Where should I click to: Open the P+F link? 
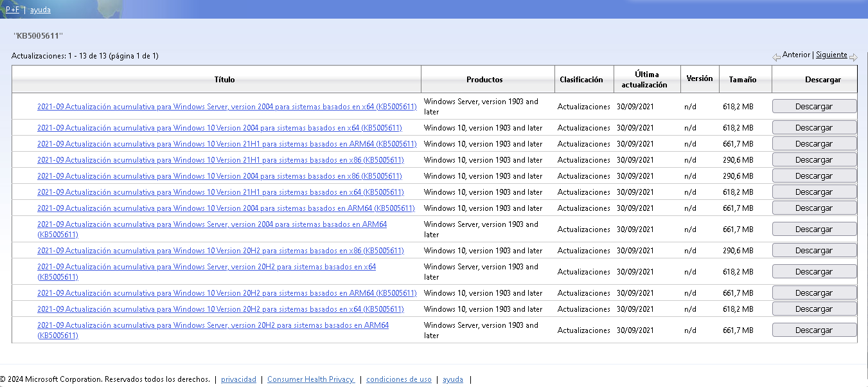point(13,10)
